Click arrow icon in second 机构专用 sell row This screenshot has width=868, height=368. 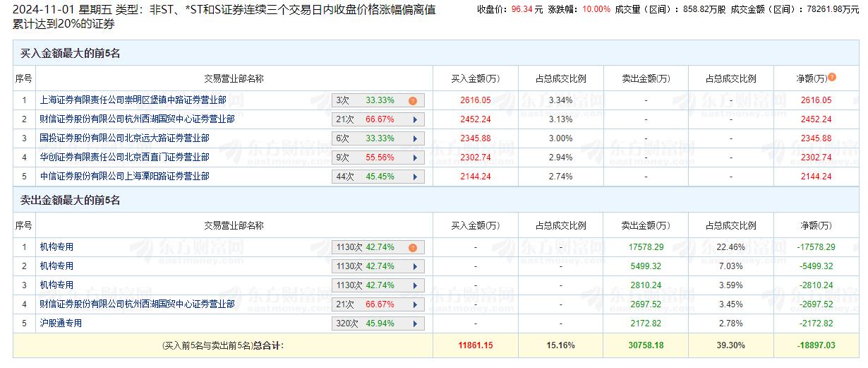(415, 267)
